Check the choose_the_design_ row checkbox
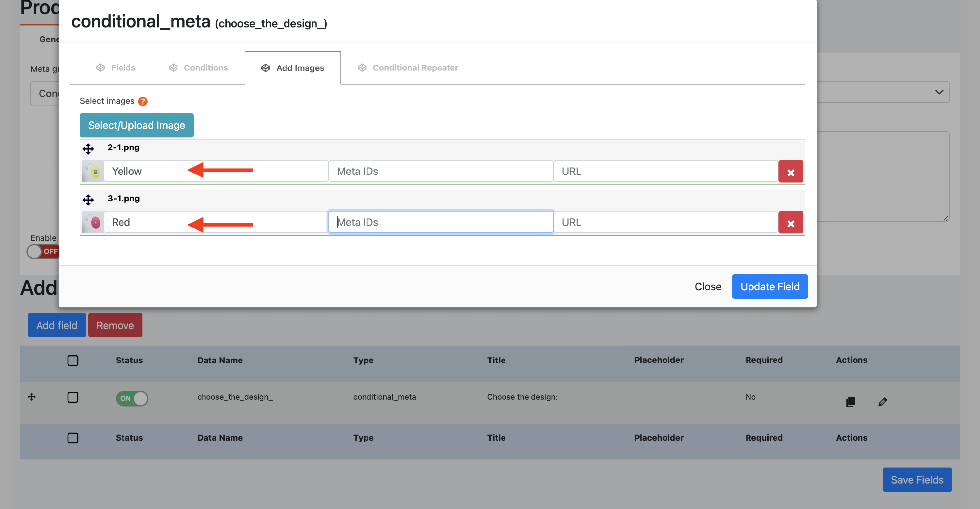The height and width of the screenshot is (509, 980). (73, 397)
